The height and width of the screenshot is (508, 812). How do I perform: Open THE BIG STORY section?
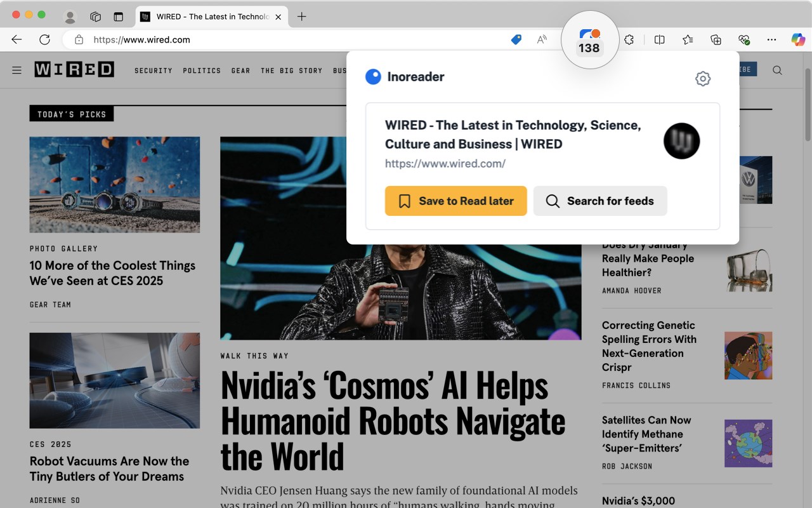(x=292, y=70)
